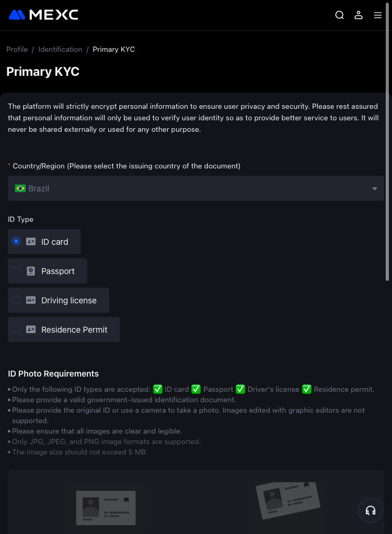392x534 pixels.
Task: Click the Residence Permit option icon
Action: pos(31,330)
